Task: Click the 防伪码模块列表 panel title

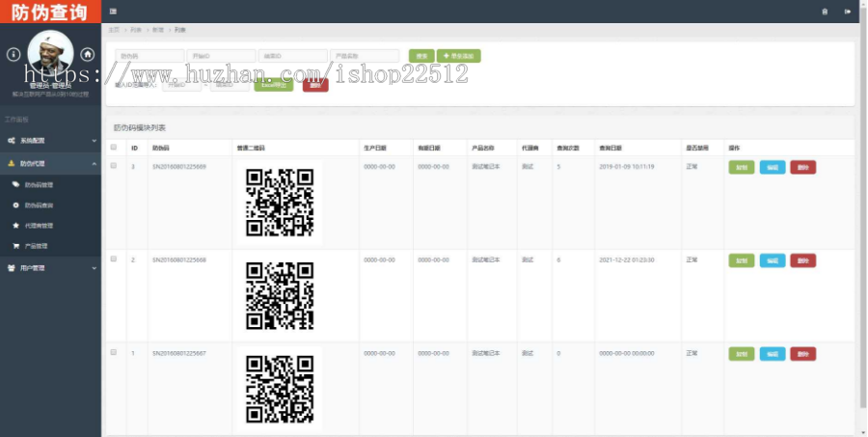Action: (x=140, y=128)
